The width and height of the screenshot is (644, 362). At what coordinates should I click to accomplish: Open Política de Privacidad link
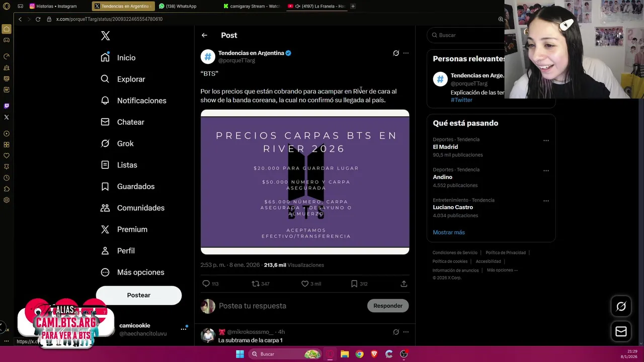506,252
